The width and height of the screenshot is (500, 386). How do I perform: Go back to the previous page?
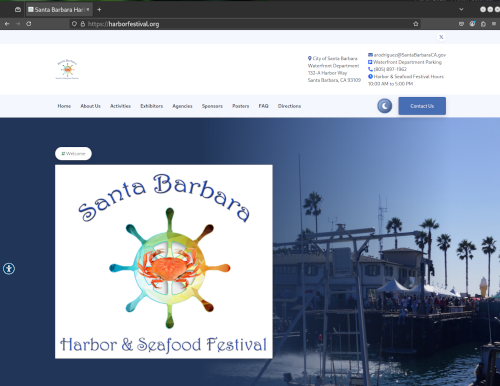pyautogui.click(x=7, y=24)
